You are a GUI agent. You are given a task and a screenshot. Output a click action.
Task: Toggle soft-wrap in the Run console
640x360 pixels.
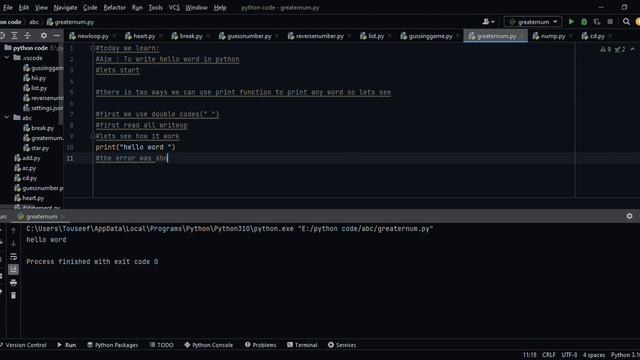tap(13, 256)
